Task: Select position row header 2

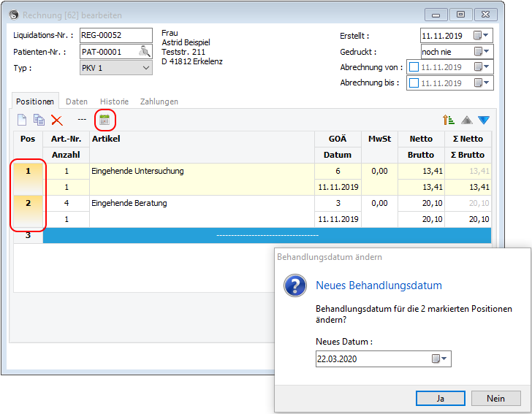Action: coord(28,211)
